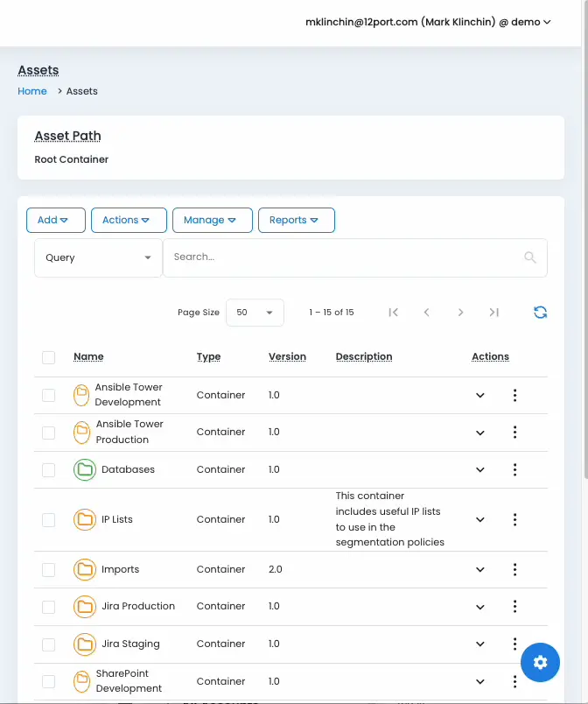The width and height of the screenshot is (588, 704).
Task: Open three-dot menu for Jira Production
Action: [514, 607]
